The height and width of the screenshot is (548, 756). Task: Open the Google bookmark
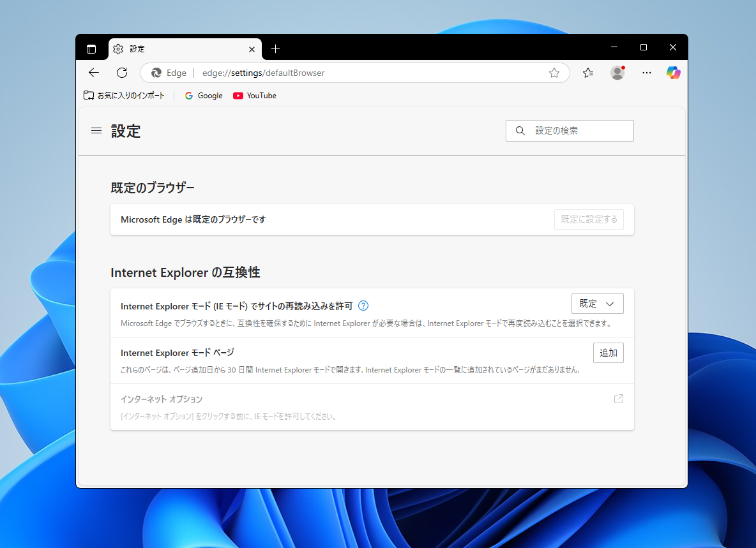click(x=204, y=95)
